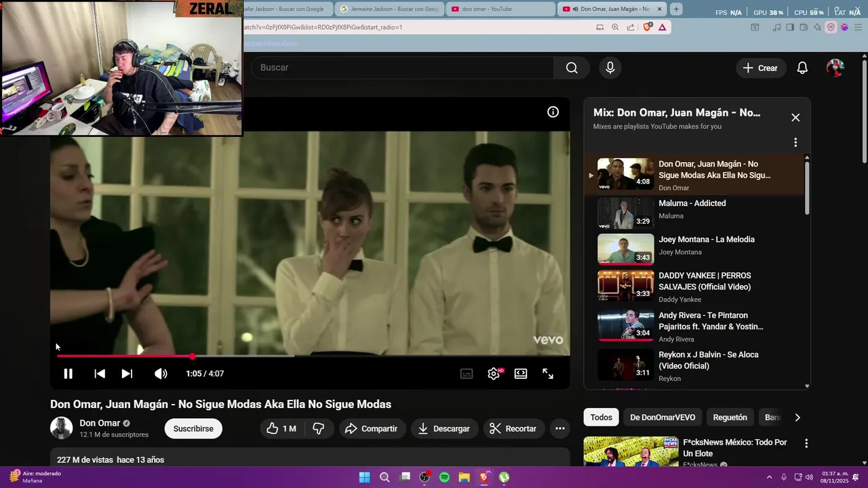This screenshot has height=488, width=868.
Task: Open the Don Omar channel name link
Action: coord(100,423)
